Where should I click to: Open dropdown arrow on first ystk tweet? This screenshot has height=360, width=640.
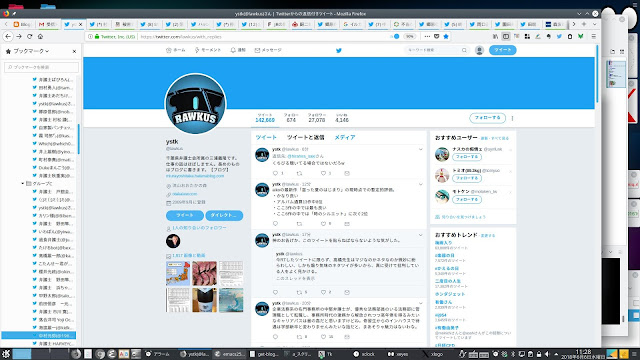pyautogui.click(x=420, y=149)
